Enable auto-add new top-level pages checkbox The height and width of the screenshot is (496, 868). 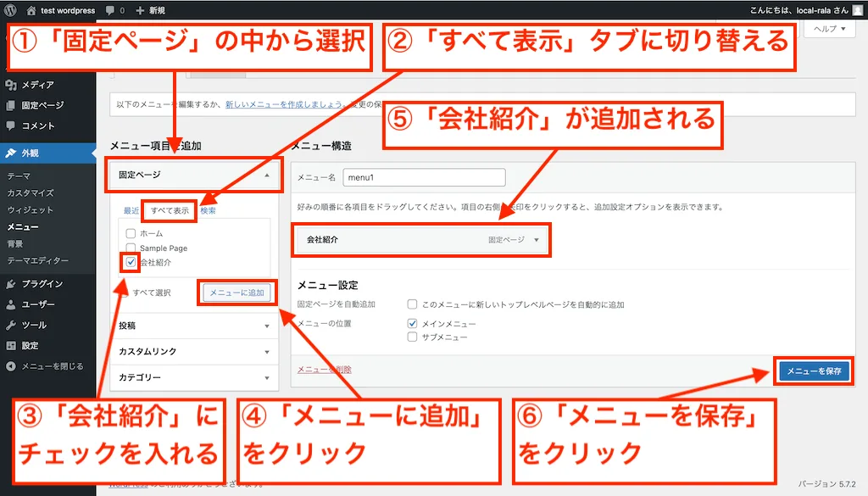click(x=412, y=304)
